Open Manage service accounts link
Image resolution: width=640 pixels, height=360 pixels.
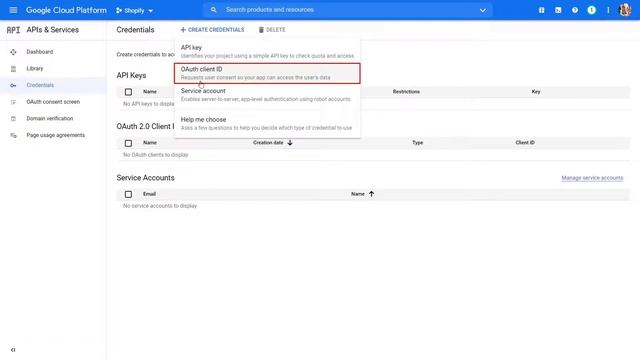[x=592, y=178]
